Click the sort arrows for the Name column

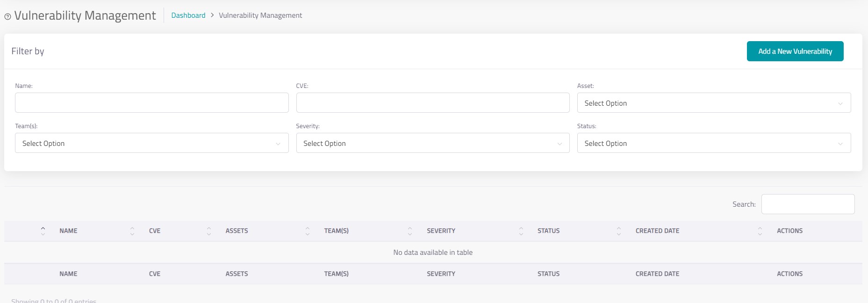132,231
